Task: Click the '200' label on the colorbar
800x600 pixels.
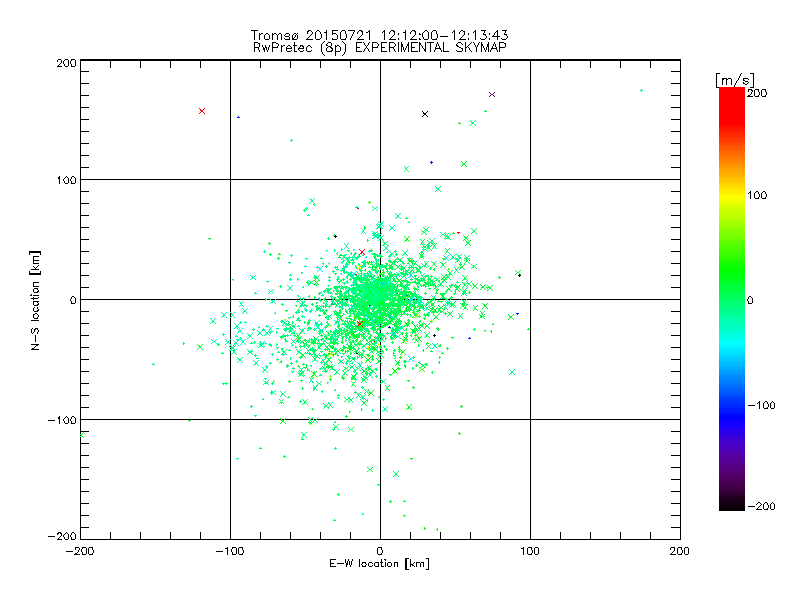Action: (757, 93)
